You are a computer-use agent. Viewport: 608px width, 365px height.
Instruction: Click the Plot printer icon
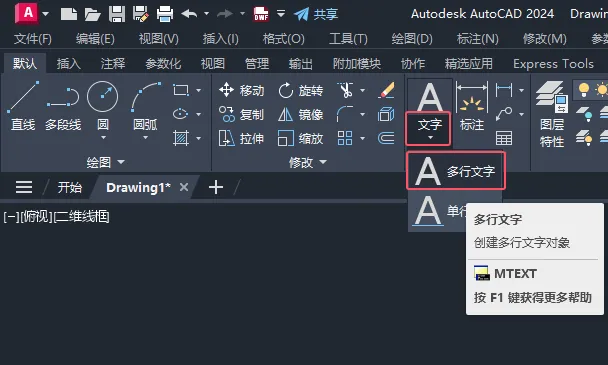pyautogui.click(x=165, y=14)
